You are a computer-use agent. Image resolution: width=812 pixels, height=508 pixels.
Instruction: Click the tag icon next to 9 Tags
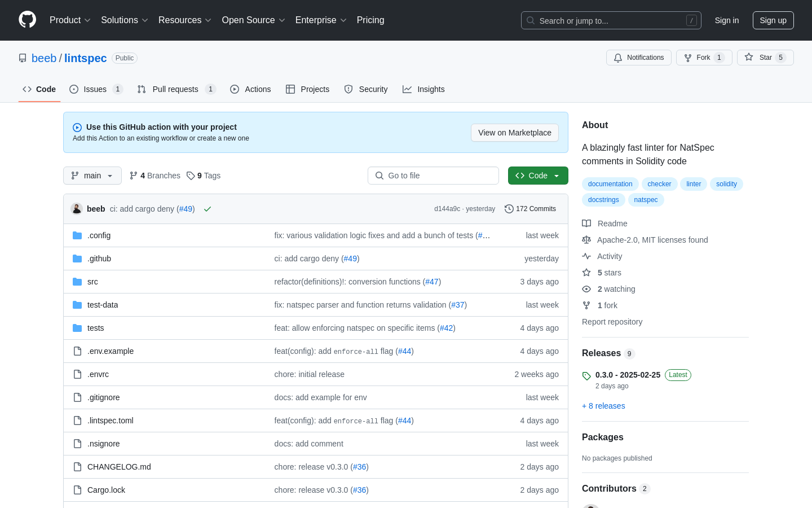191,176
